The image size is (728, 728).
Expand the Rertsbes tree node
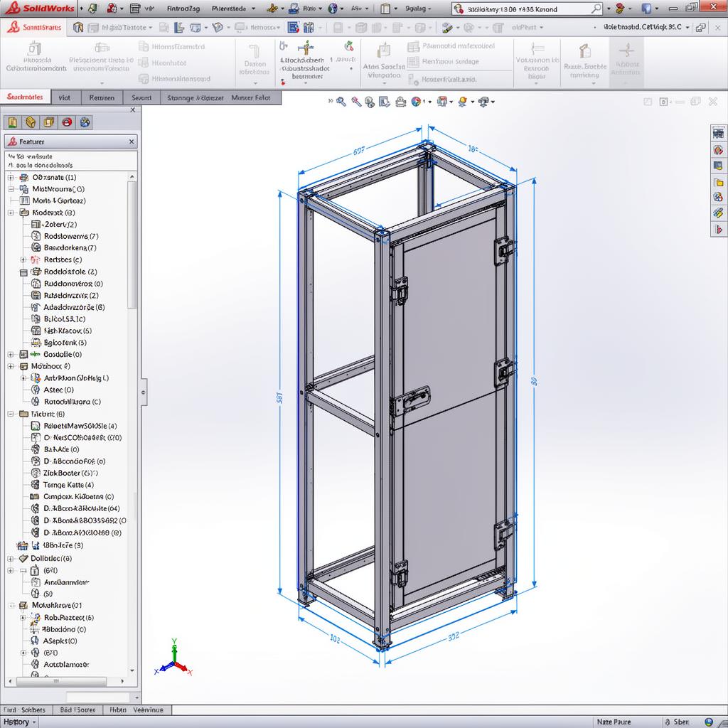tap(23, 259)
